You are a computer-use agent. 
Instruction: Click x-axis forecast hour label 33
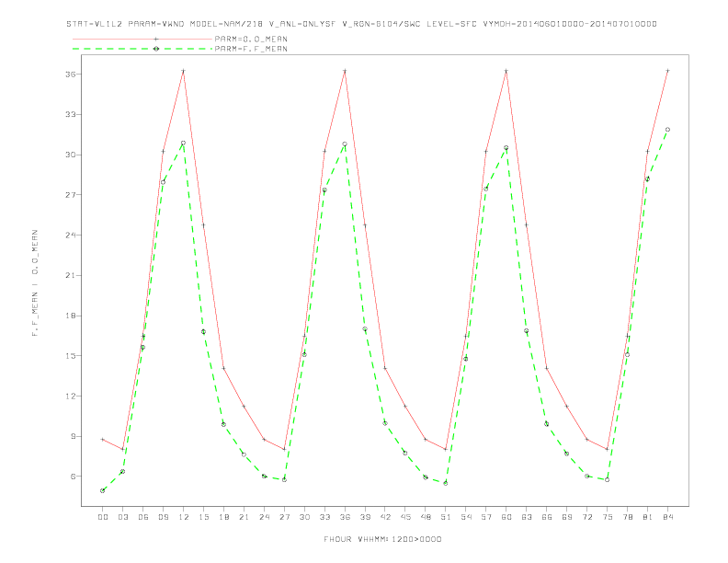[x=324, y=517]
